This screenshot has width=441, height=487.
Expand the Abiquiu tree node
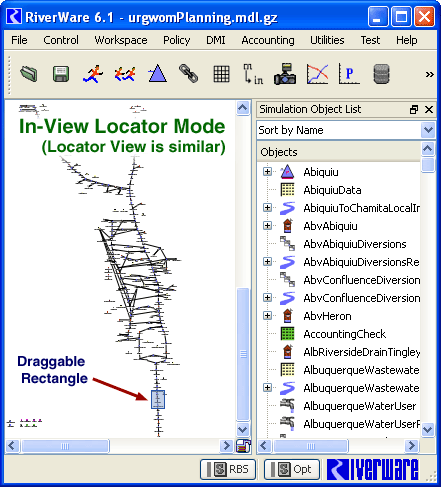267,172
